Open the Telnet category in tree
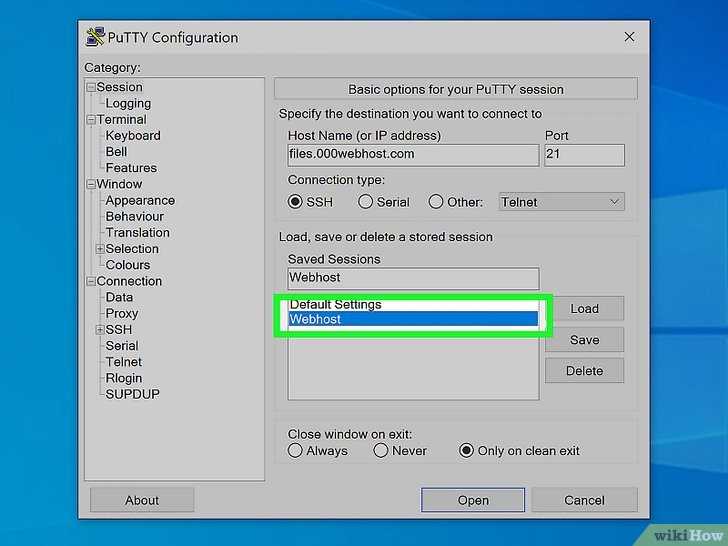The height and width of the screenshot is (546, 728). [124, 362]
